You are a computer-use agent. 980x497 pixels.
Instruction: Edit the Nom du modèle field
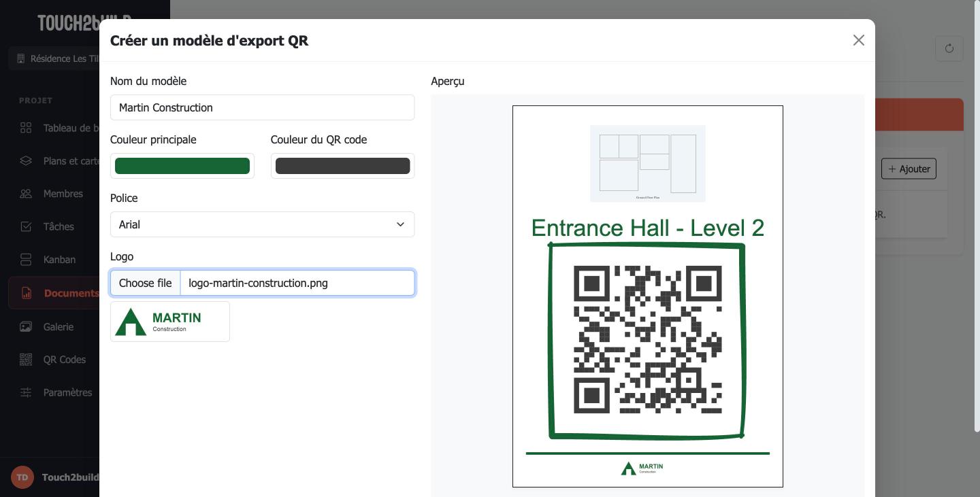pos(262,107)
